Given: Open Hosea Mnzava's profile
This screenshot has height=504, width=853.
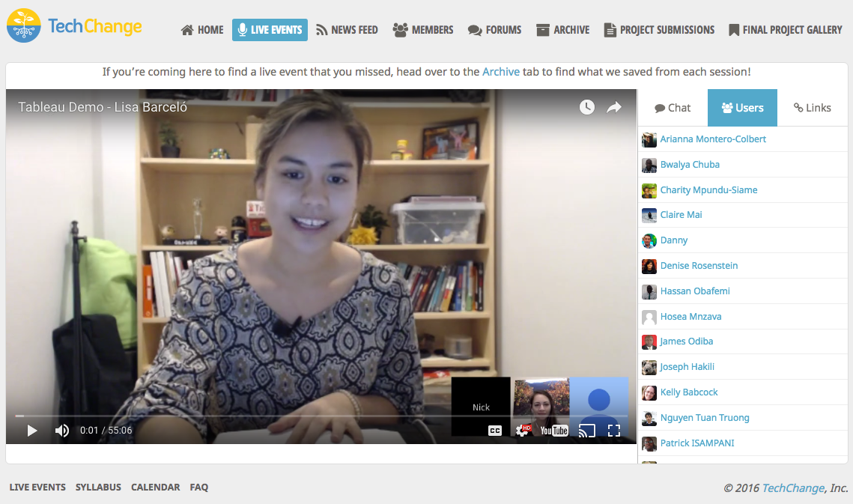Looking at the screenshot, I should [691, 317].
